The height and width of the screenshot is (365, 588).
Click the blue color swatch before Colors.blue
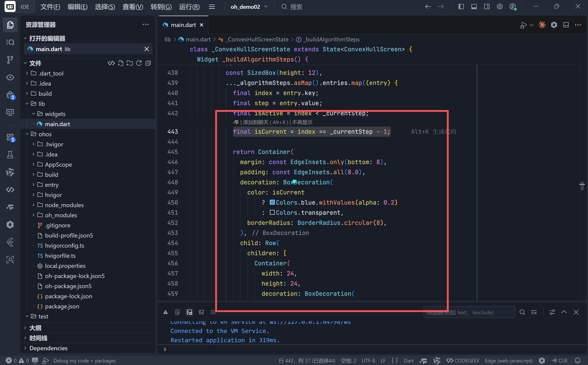[272, 202]
